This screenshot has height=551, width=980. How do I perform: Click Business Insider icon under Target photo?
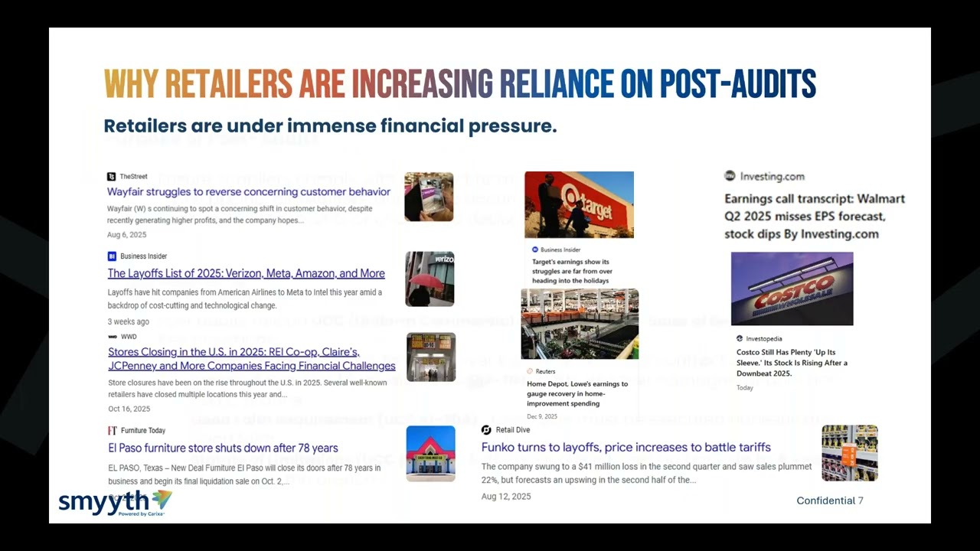[x=535, y=249]
